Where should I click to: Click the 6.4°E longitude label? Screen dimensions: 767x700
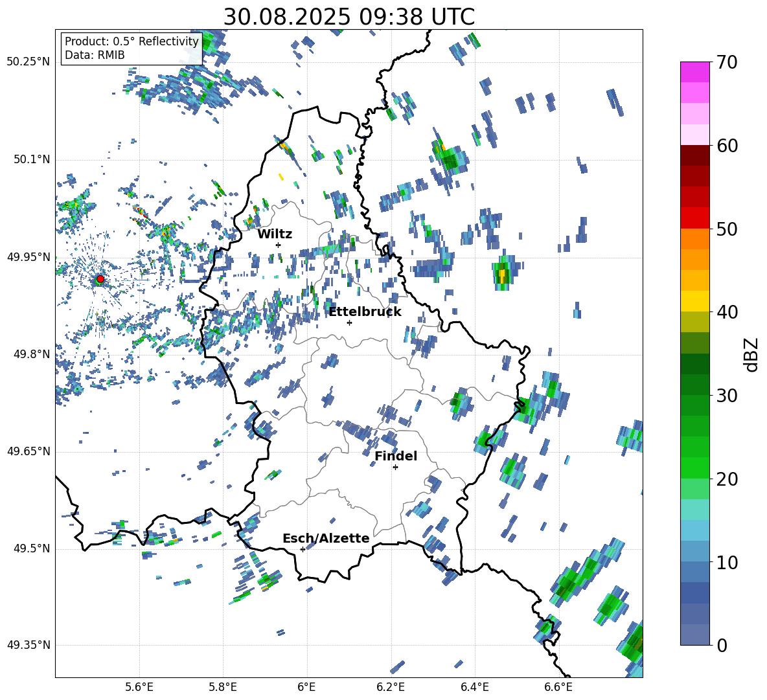(x=474, y=687)
